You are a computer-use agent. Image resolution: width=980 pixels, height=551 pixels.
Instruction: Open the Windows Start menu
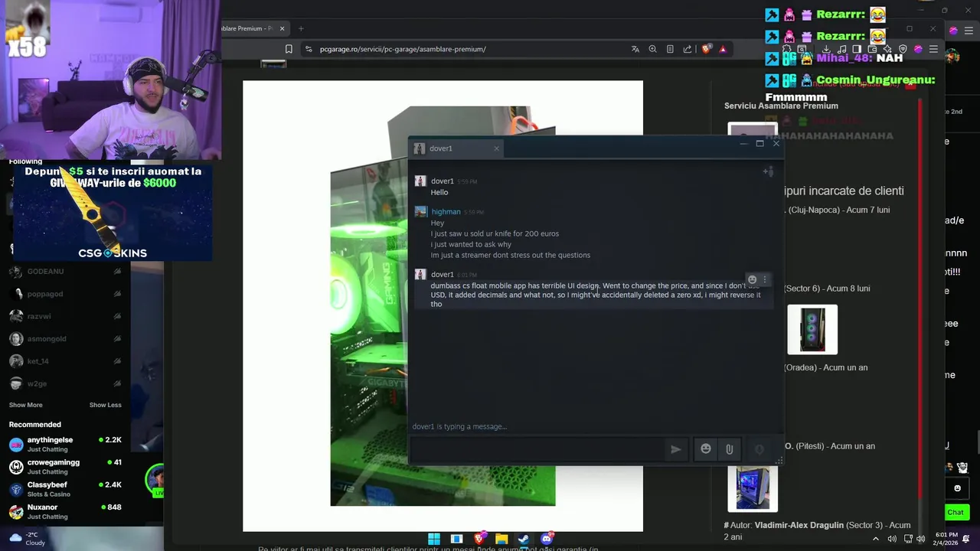[x=434, y=539]
